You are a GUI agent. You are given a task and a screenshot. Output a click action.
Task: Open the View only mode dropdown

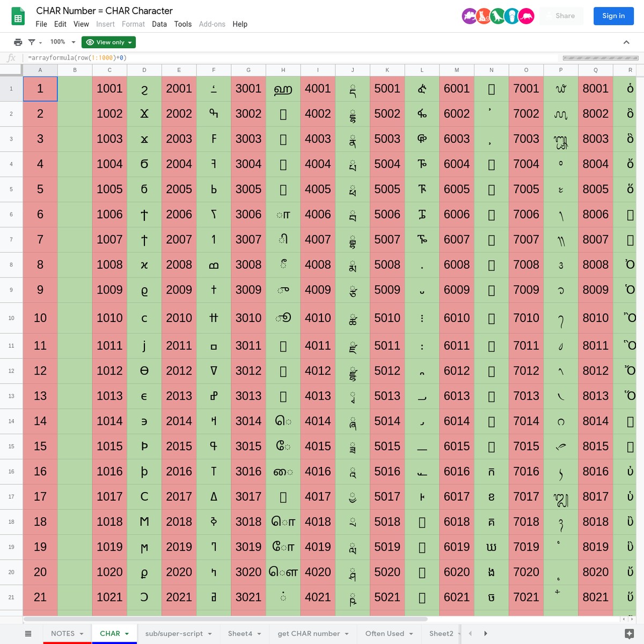click(x=108, y=42)
